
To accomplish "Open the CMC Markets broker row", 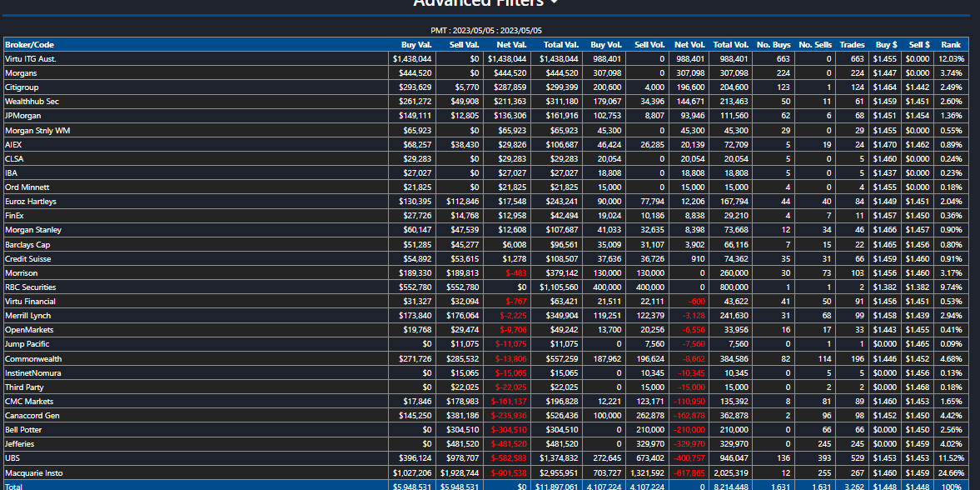I will pyautogui.click(x=485, y=402).
